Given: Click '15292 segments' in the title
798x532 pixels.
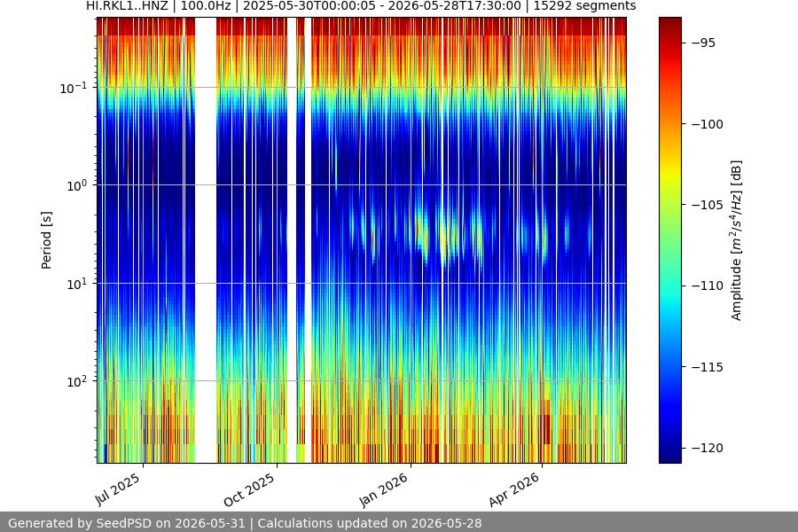Looking at the screenshot, I should coord(585,5).
